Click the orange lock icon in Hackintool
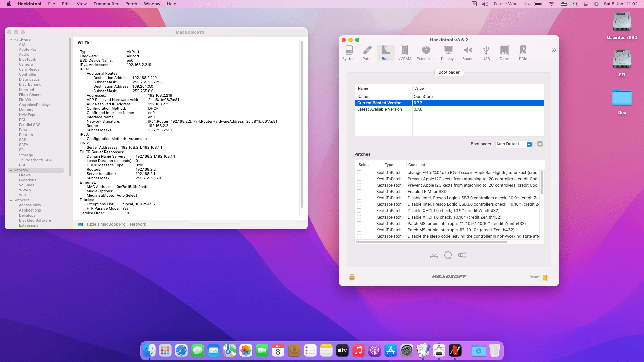Image resolution: width=644 pixels, height=362 pixels. click(x=352, y=277)
